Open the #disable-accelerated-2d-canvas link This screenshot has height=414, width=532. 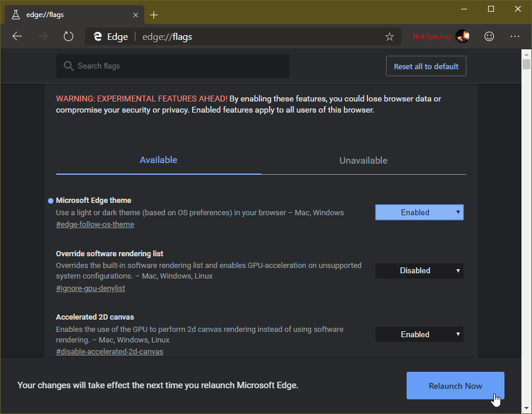[109, 351]
